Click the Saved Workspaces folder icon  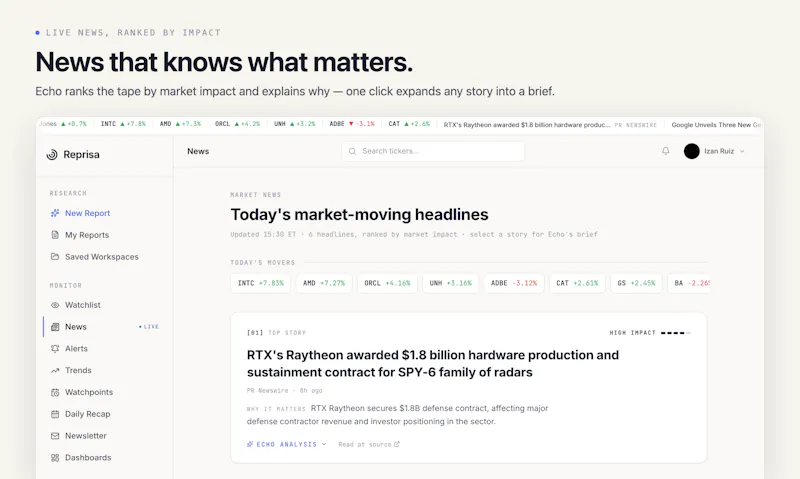coord(55,257)
